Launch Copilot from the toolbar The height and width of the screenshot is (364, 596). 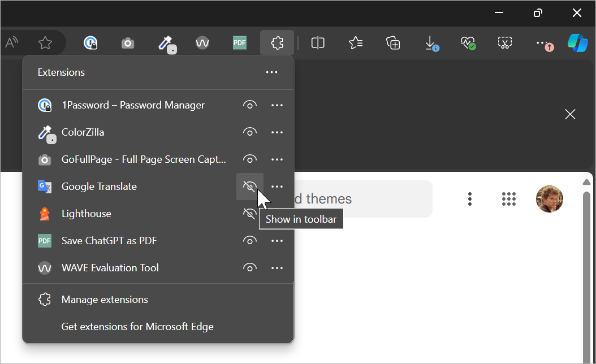click(578, 42)
